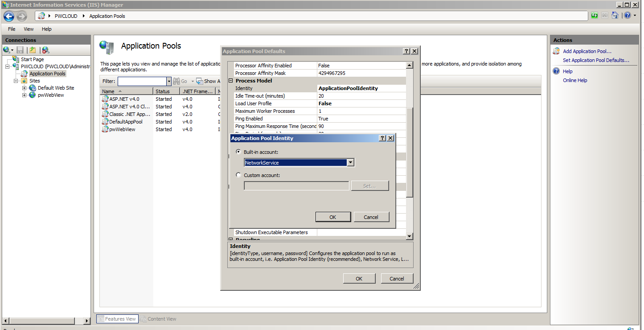Viewport: 644px width, 330px height.
Task: Open the Help menu
Action: click(x=47, y=29)
